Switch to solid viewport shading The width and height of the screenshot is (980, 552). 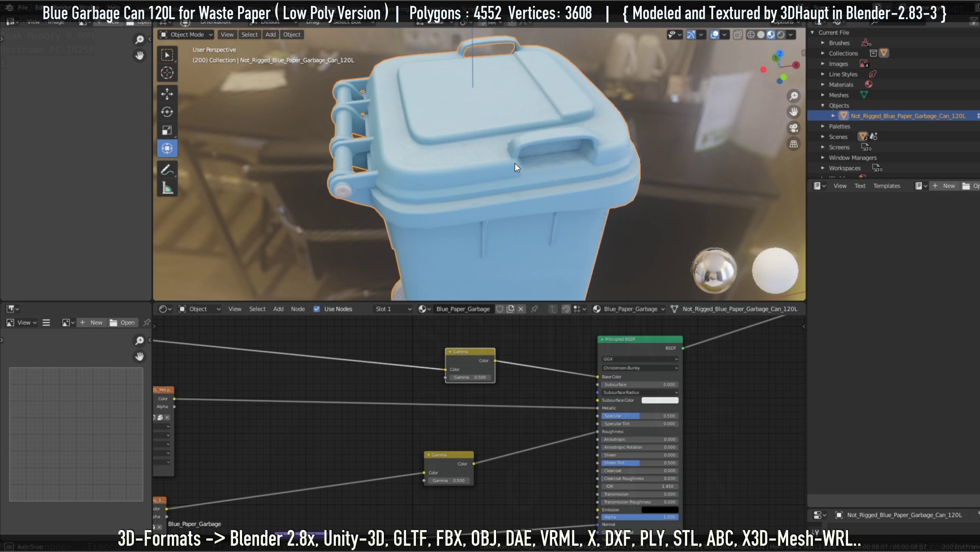click(761, 35)
